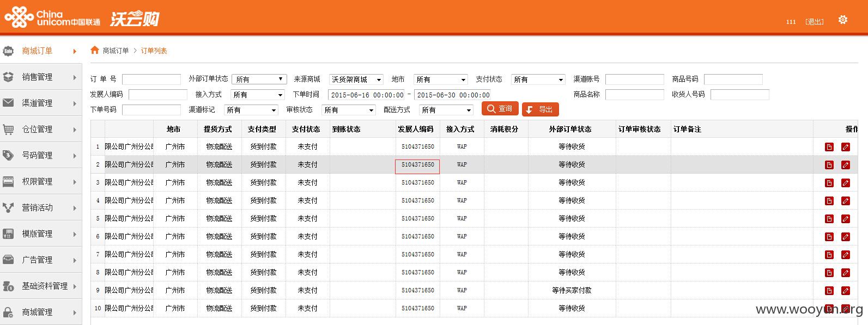Click 外部订单状态 column header
The image size is (868, 325).
[x=570, y=129]
